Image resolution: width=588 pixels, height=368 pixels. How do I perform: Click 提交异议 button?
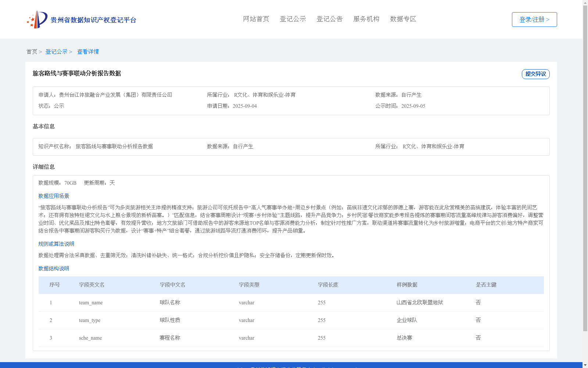(x=536, y=74)
